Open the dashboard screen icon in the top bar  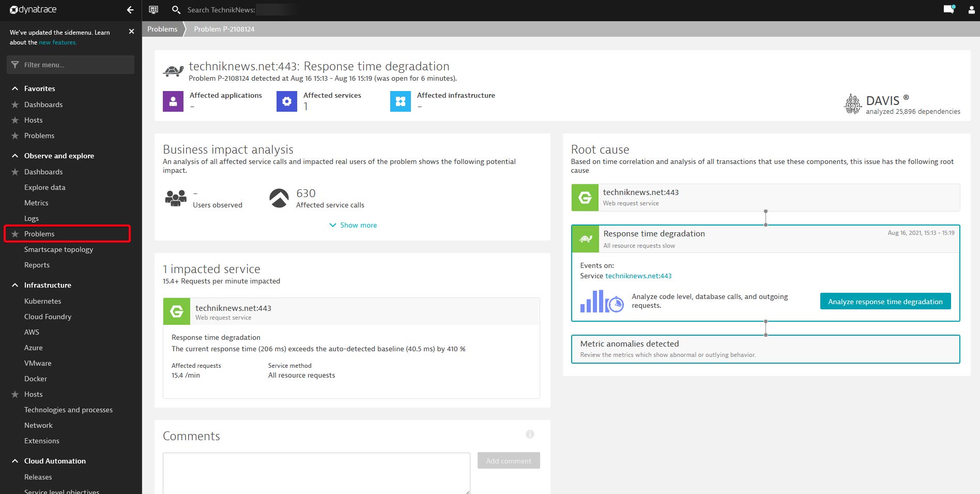point(154,10)
